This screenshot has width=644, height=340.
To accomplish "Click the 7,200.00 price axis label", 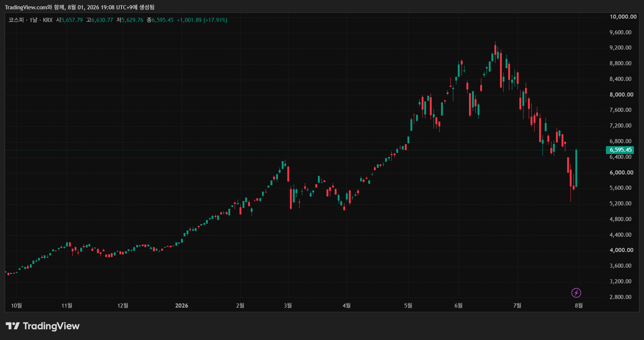I will 620,126.
